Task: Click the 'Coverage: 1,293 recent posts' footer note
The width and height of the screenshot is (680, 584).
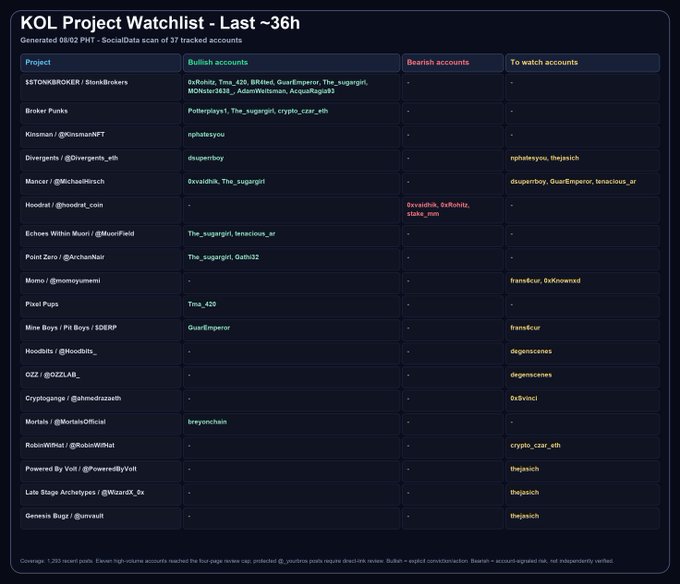Action: coord(317,561)
